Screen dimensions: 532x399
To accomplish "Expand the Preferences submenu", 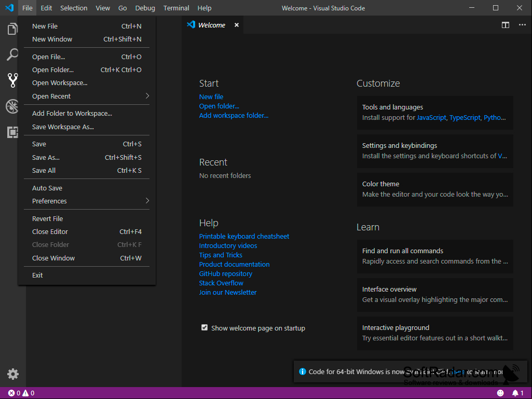I will pos(87,201).
